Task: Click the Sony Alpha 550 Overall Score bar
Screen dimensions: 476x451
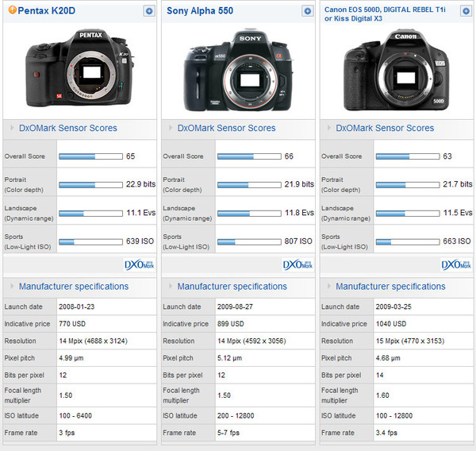Action: [249, 156]
